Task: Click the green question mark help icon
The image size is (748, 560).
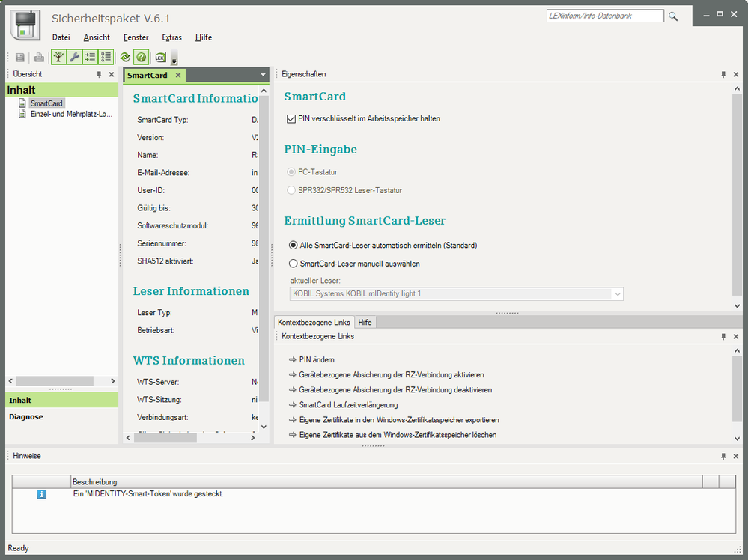Action: (x=142, y=57)
